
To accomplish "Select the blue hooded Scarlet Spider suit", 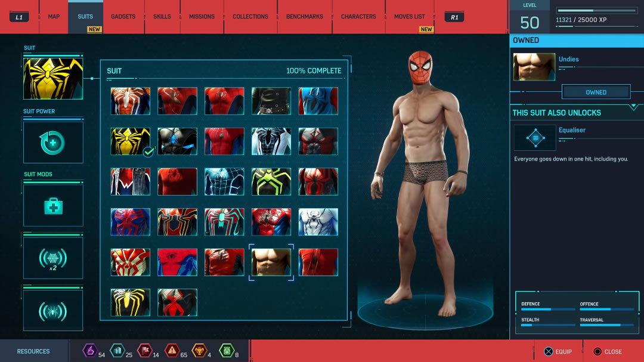I will tap(318, 101).
